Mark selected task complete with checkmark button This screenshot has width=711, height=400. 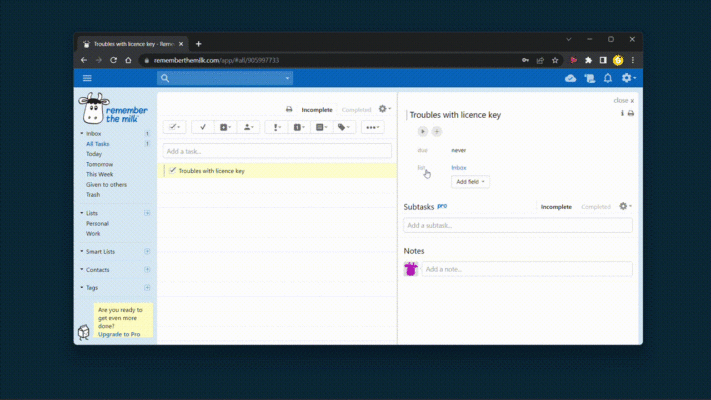click(x=203, y=127)
